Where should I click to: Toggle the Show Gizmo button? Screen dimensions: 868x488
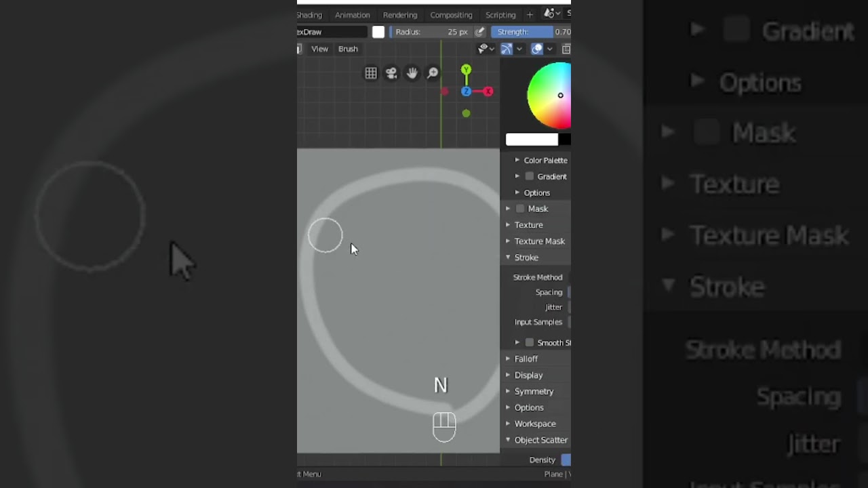(x=506, y=49)
